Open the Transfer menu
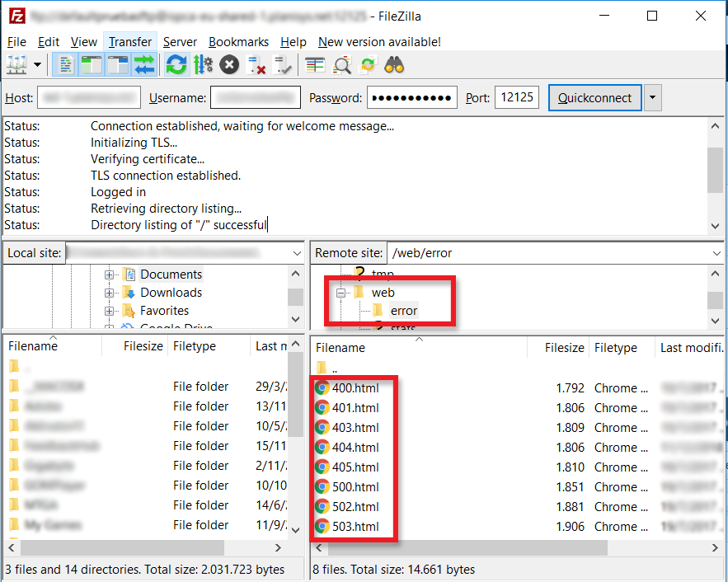The width and height of the screenshot is (728, 582). click(x=130, y=42)
